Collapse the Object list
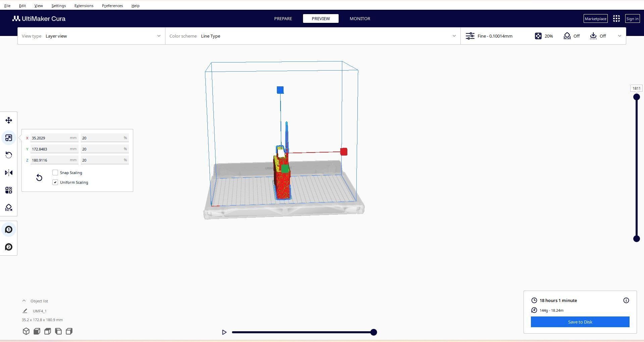 [24, 301]
